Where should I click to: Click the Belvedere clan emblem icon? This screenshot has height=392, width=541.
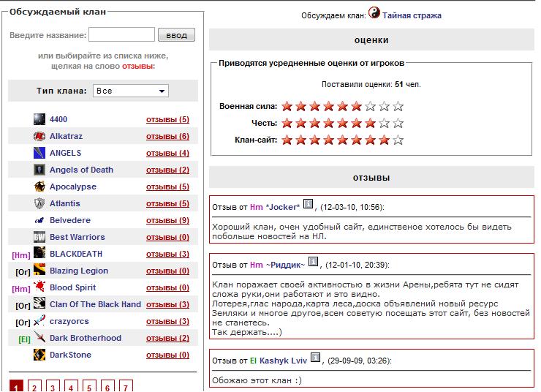(x=39, y=220)
